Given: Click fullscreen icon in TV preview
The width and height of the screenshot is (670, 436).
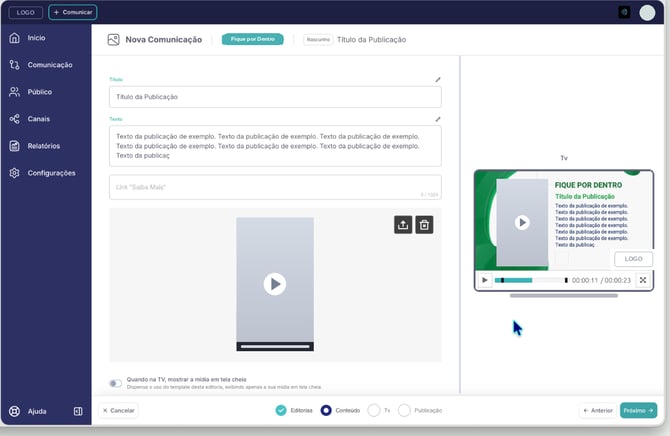Looking at the screenshot, I should pyautogui.click(x=643, y=280).
